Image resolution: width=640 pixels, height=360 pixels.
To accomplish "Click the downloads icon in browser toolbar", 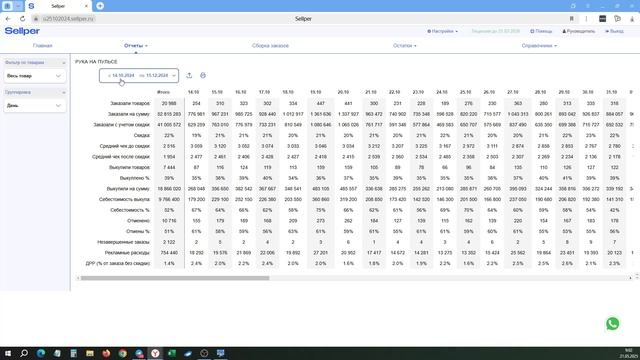I will coord(632,19).
